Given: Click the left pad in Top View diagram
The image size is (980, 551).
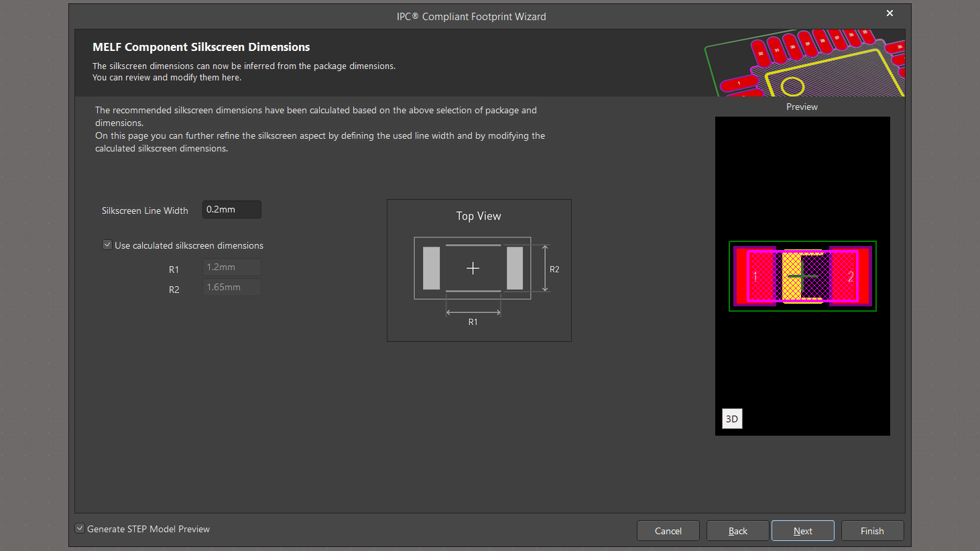Looking at the screenshot, I should (431, 268).
